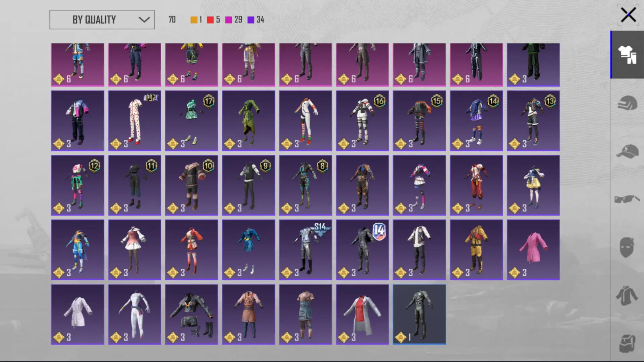Image resolution: width=644 pixels, height=362 pixels.
Task: Click the pink quality swatch showing 29
Action: [x=229, y=20]
